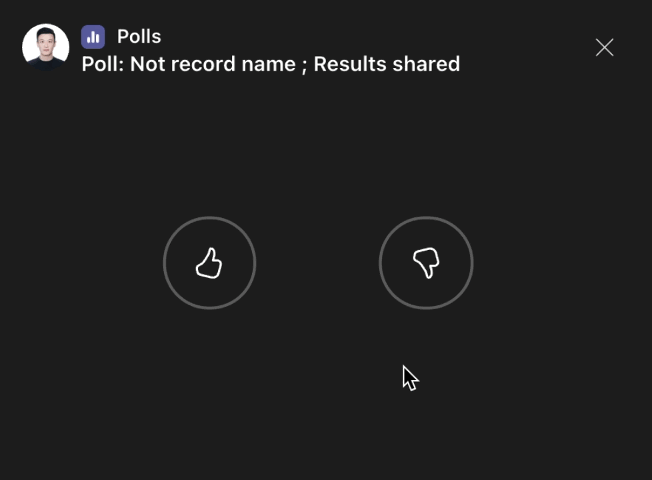Choose the thumbs up poll answer
Screen dimensions: 652x480
click(x=209, y=263)
